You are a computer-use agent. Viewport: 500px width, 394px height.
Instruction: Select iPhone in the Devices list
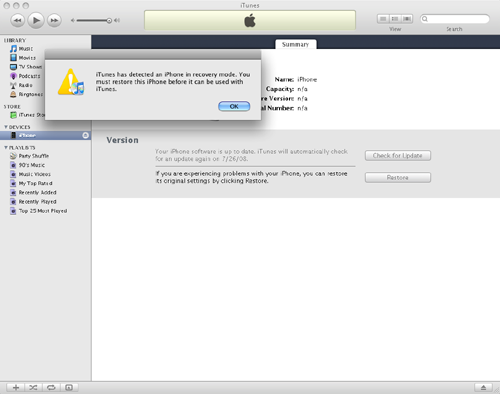pos(45,135)
